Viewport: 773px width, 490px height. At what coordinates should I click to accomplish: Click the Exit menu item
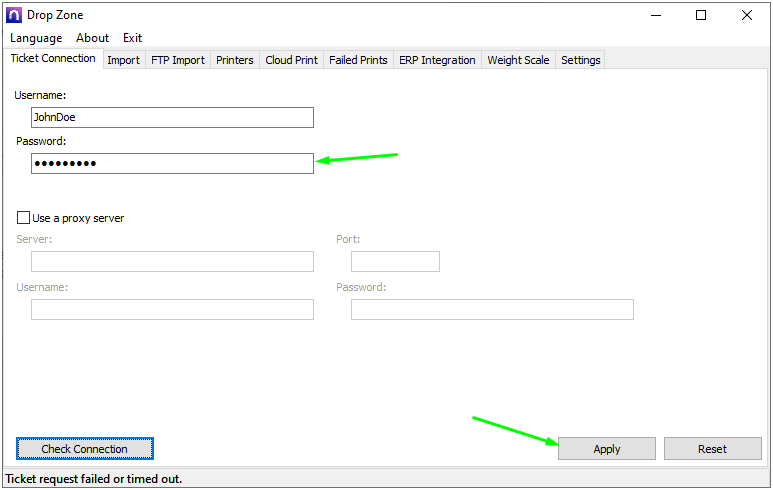(132, 38)
